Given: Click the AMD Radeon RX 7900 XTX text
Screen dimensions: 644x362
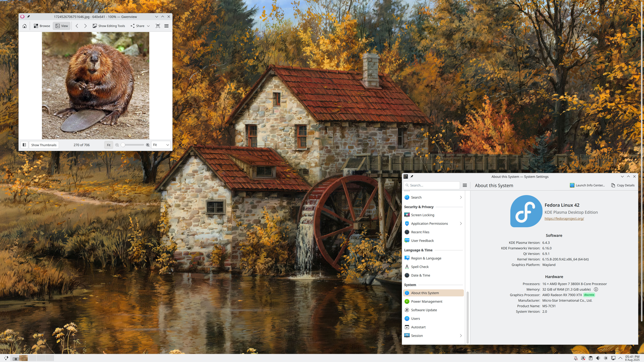Looking at the screenshot, I should (x=562, y=295).
